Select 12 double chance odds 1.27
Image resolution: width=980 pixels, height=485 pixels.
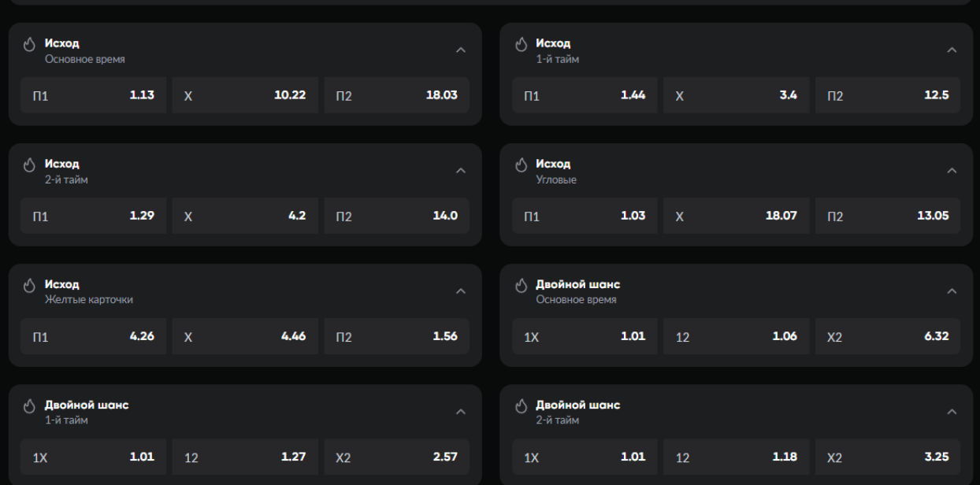coord(245,457)
